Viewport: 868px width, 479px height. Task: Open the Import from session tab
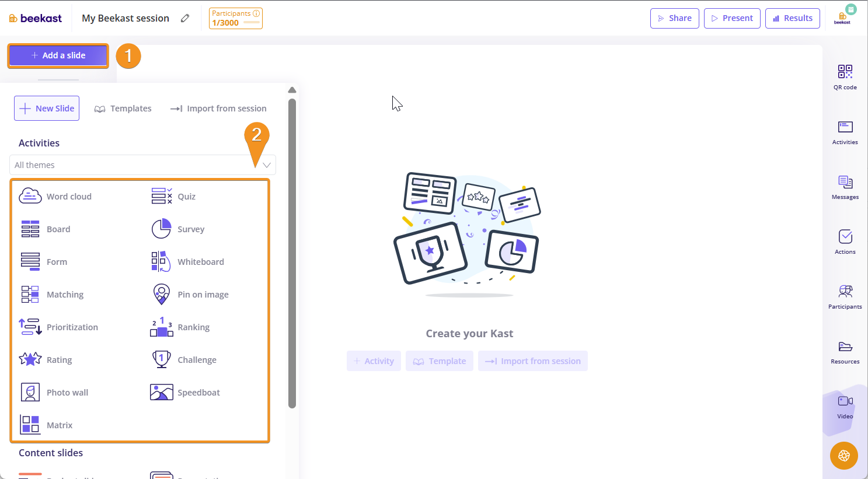[x=218, y=109]
